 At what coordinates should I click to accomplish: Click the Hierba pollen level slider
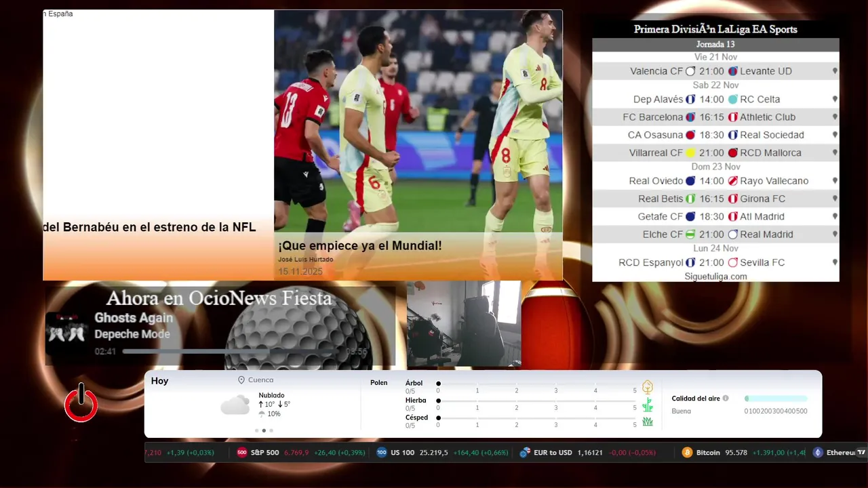tap(536, 401)
